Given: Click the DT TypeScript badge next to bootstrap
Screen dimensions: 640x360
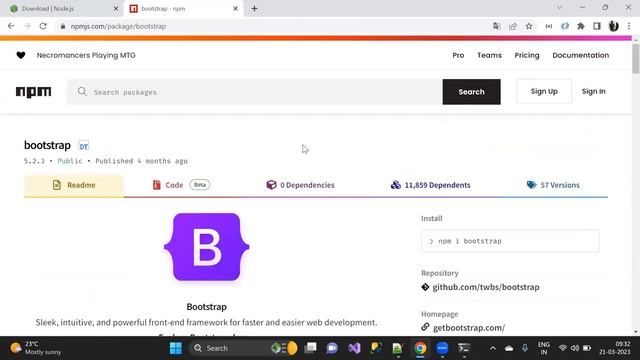Looking at the screenshot, I should pos(84,146).
